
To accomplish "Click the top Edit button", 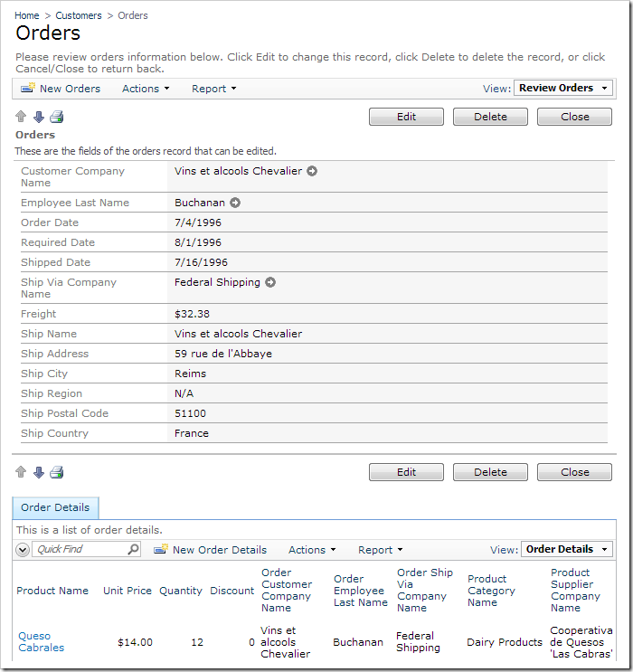I will 406,117.
